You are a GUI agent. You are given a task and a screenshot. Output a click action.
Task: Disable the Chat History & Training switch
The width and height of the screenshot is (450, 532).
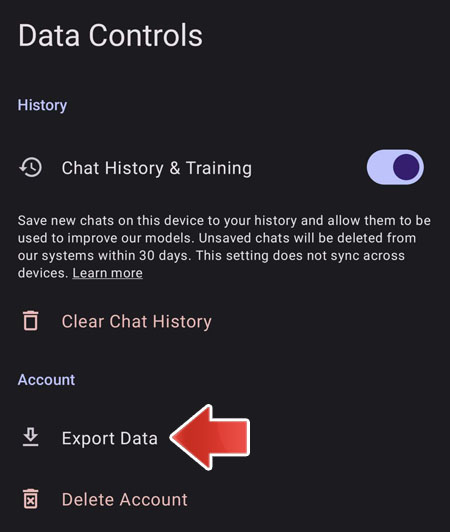tap(395, 167)
